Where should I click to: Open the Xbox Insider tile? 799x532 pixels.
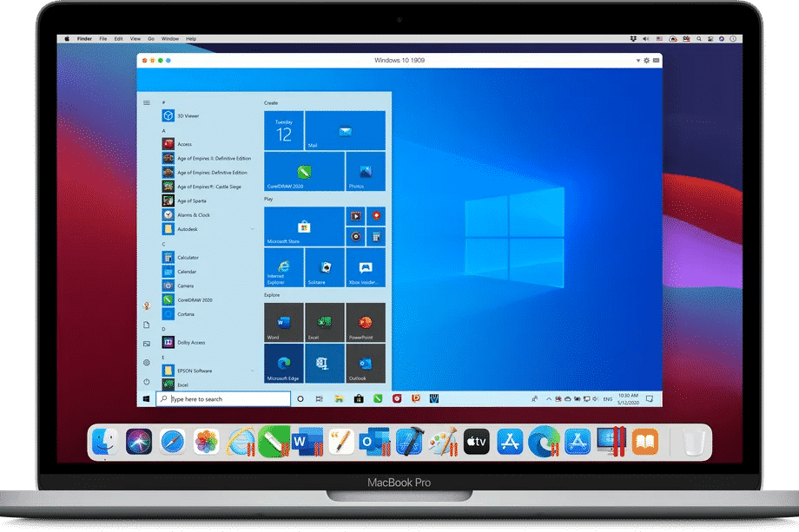click(366, 268)
